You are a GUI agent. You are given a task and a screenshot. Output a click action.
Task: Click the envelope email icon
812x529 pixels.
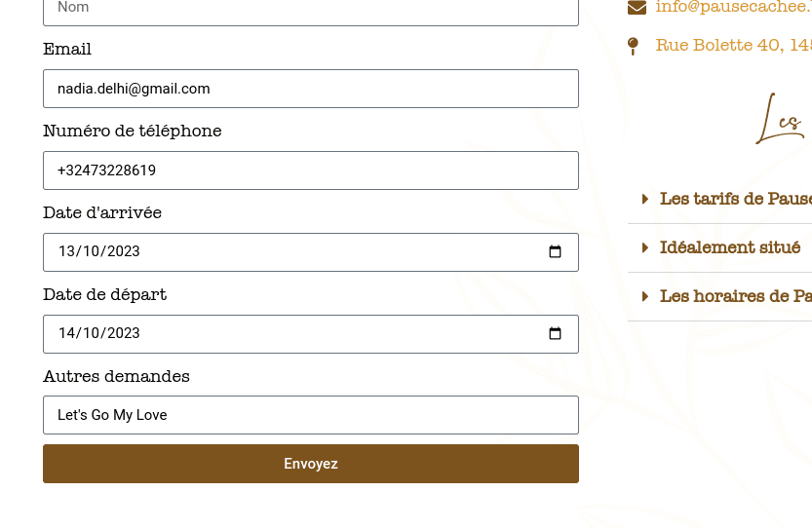[637, 8]
